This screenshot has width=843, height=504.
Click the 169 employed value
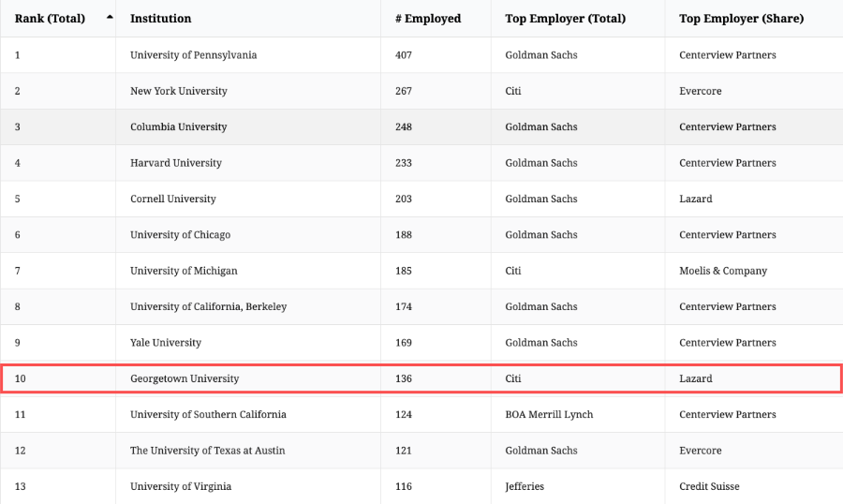403,343
